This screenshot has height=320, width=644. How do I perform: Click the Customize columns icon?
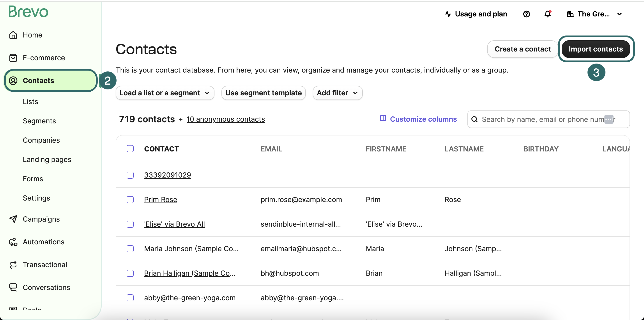coord(383,118)
